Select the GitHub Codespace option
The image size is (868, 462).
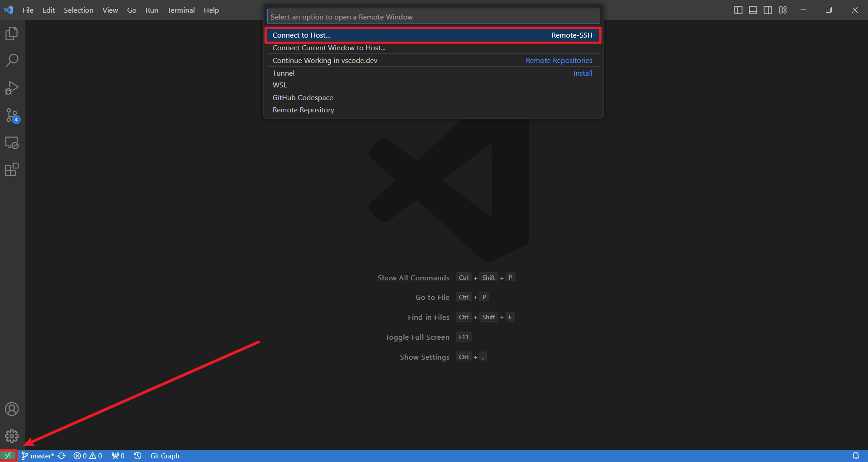point(433,98)
